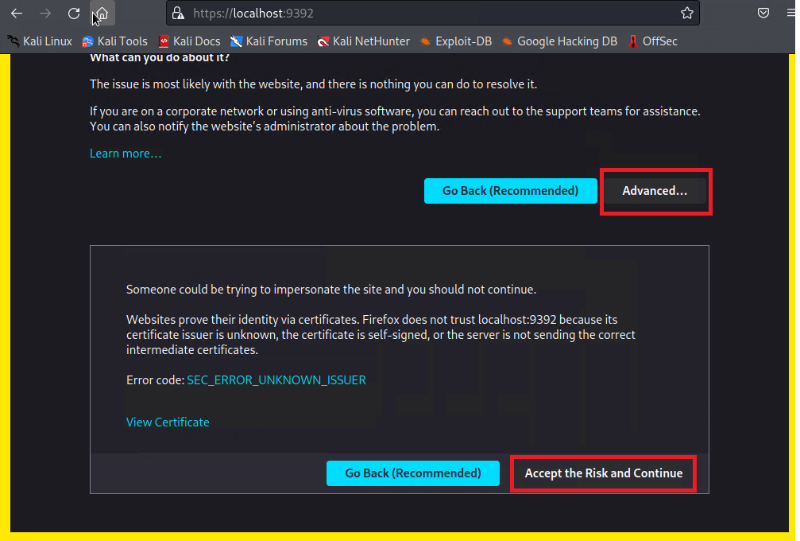Image resolution: width=800 pixels, height=541 pixels.
Task: Click the SEC_ERROR_UNKNOWN_ISSUER error code link
Action: tap(276, 380)
